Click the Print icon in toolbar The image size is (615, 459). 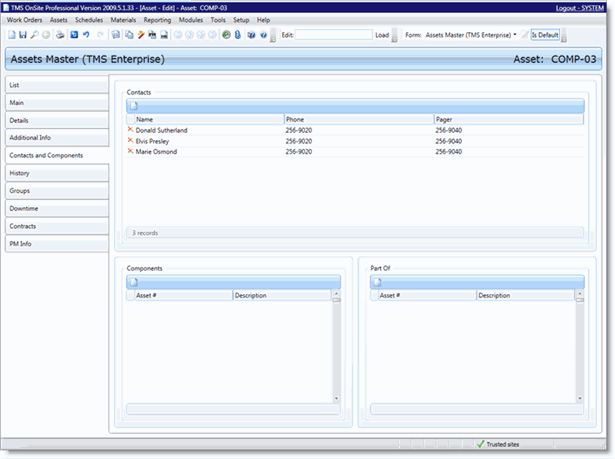[x=60, y=35]
